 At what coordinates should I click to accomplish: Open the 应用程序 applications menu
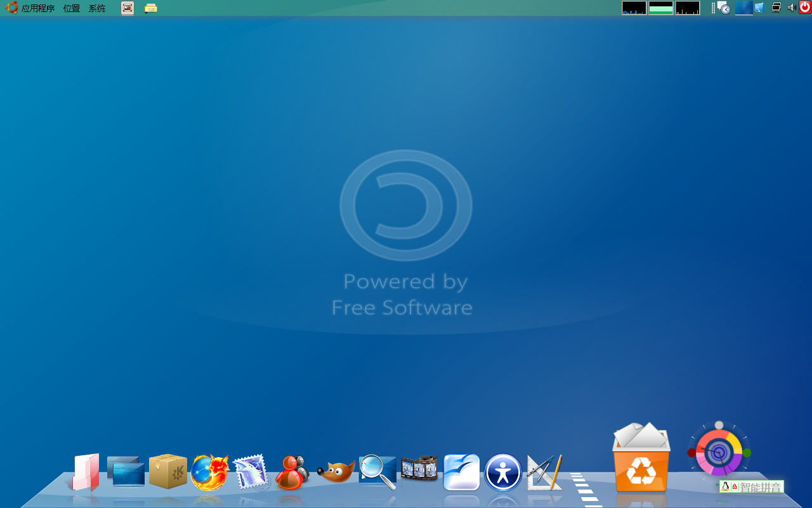[38, 8]
